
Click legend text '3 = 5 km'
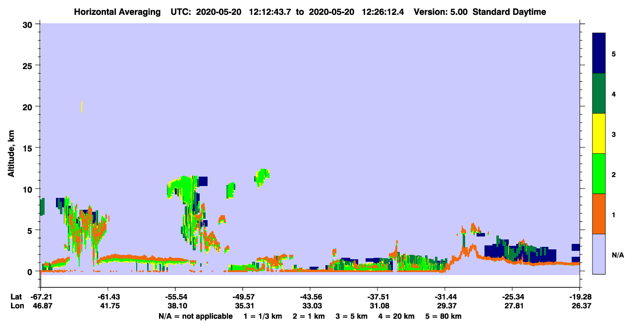352,316
